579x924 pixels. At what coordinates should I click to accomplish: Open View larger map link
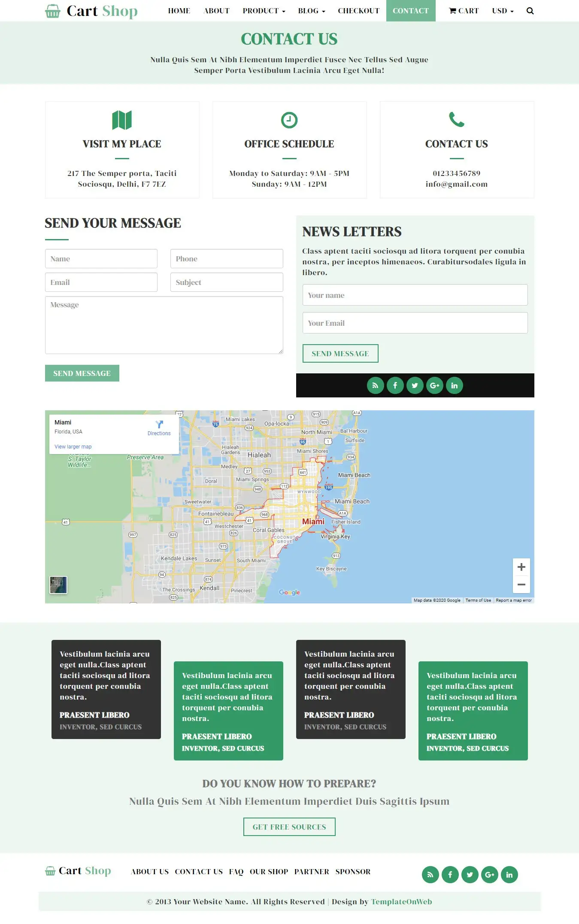(73, 447)
